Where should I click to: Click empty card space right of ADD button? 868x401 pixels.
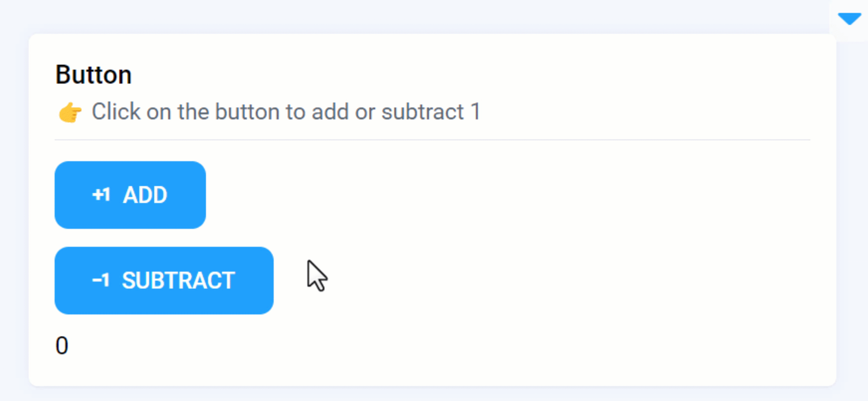pyautogui.click(x=483, y=195)
